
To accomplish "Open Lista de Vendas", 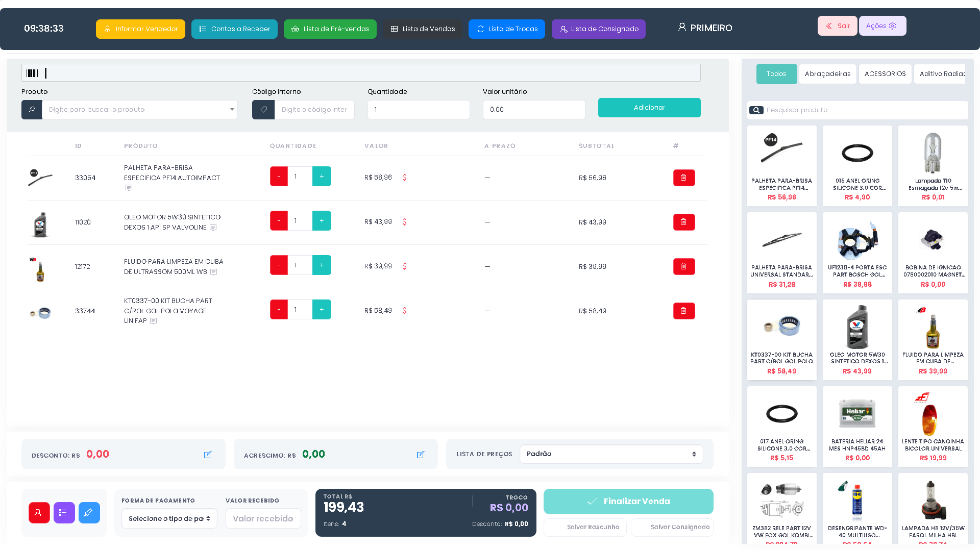I will 423,29.
